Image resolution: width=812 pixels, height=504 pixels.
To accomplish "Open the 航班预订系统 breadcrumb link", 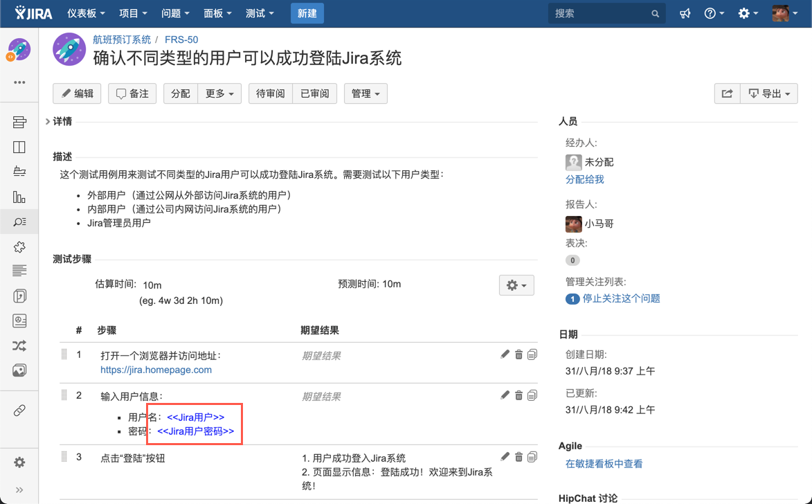I will 122,39.
